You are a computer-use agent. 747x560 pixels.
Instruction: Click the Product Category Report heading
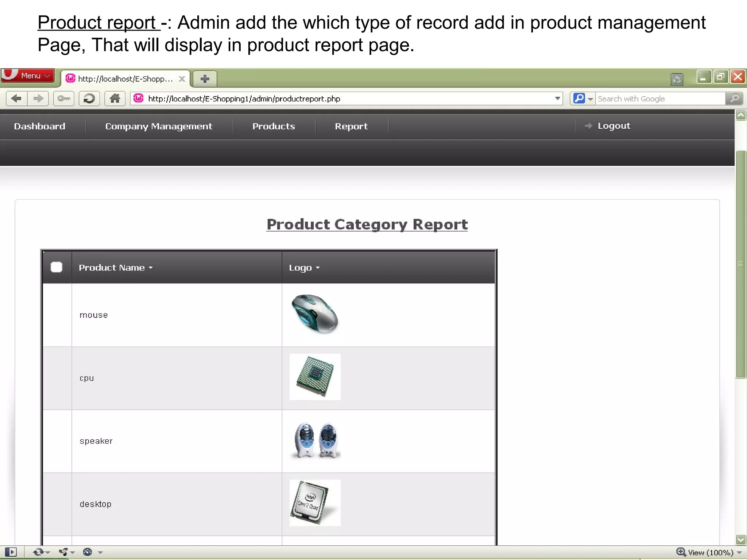tap(367, 224)
